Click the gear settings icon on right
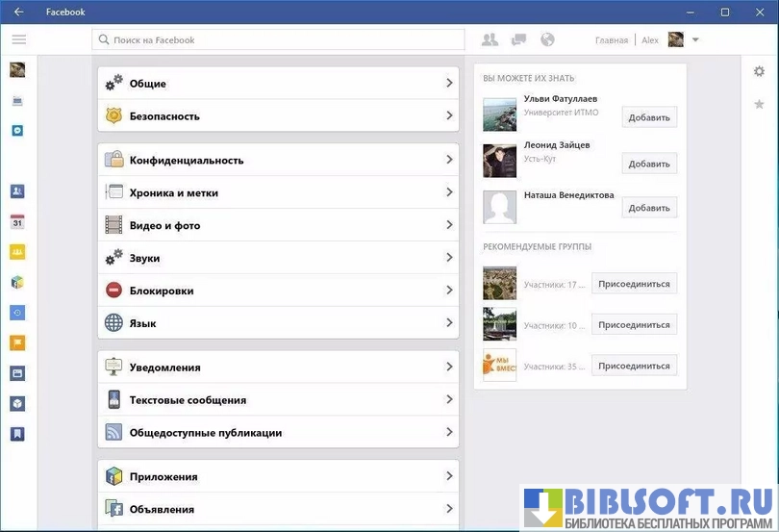 (759, 71)
